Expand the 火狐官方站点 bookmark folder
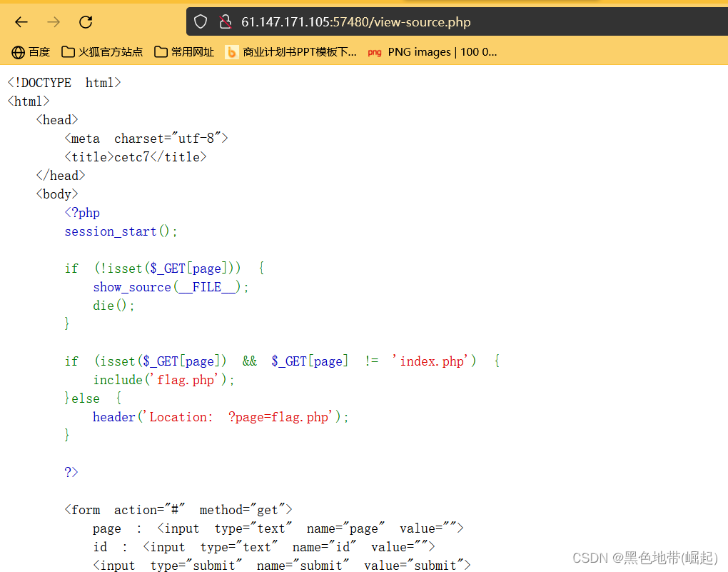The height and width of the screenshot is (572, 728). tap(102, 52)
